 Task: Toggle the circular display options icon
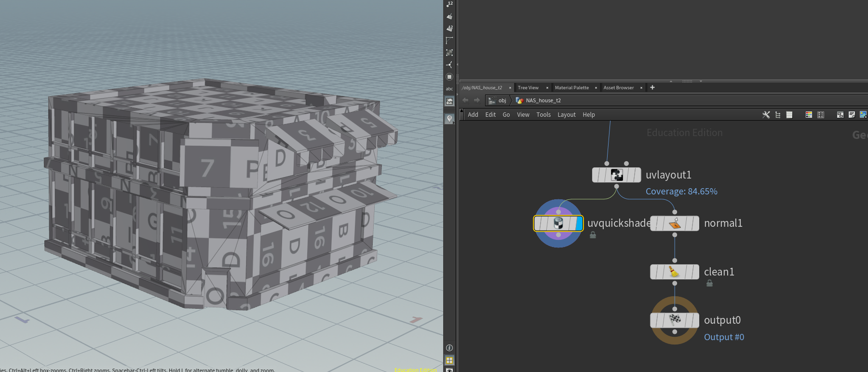pos(449,77)
